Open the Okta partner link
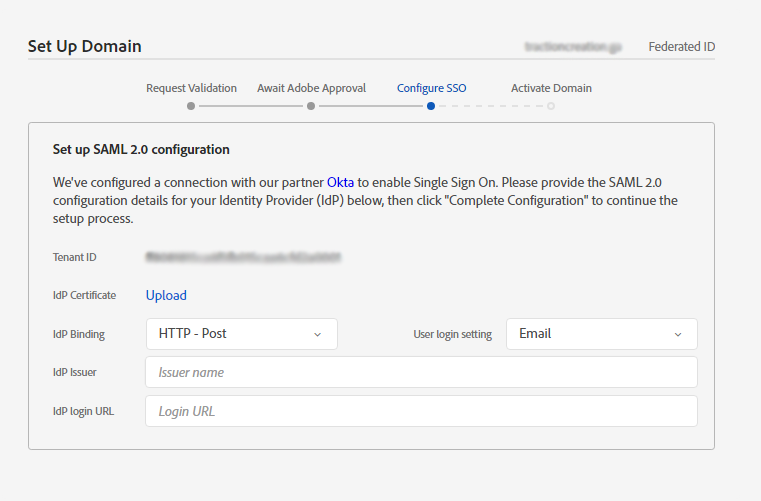 click(x=341, y=182)
